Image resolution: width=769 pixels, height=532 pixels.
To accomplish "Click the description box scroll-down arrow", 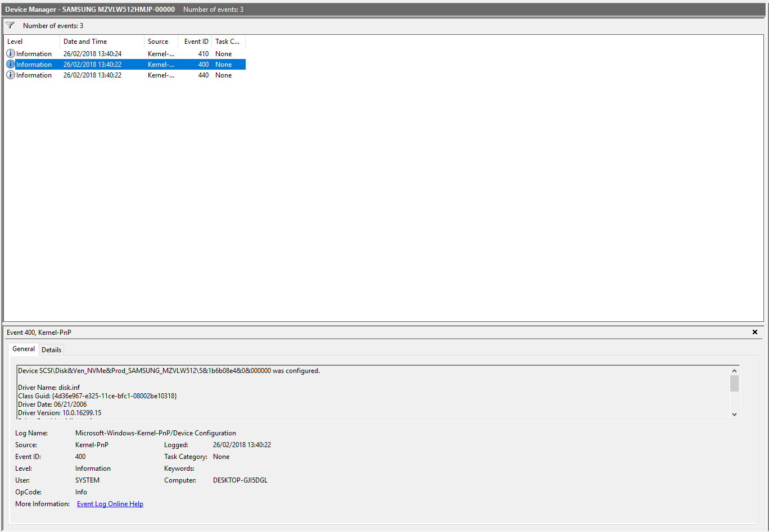I will pos(734,414).
